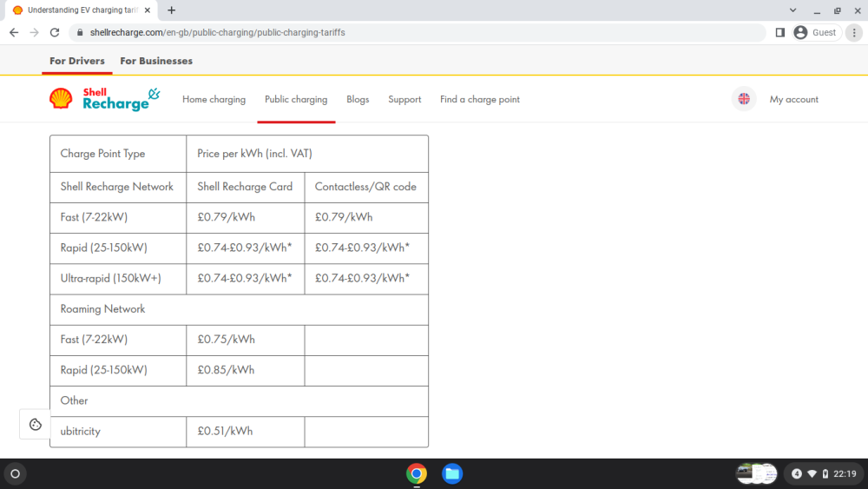Open Files app in the shelf

(451, 473)
